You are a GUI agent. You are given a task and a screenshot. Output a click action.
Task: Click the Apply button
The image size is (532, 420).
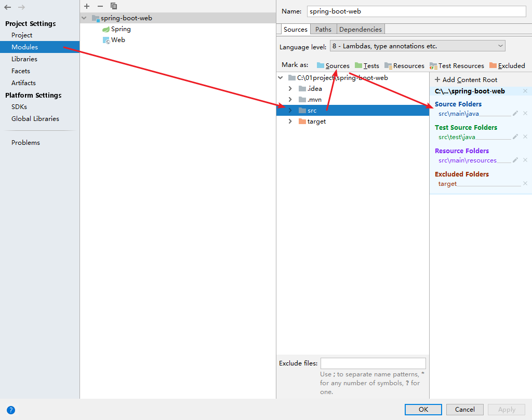[x=507, y=410]
